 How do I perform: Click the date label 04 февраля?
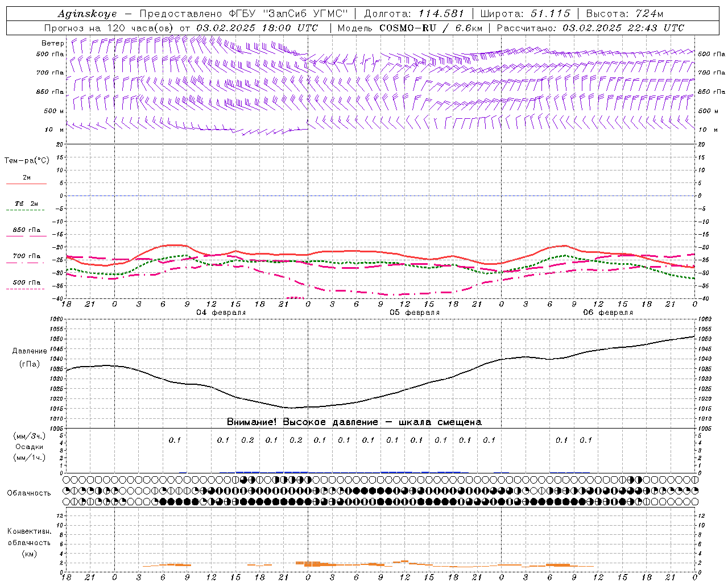coord(221,313)
